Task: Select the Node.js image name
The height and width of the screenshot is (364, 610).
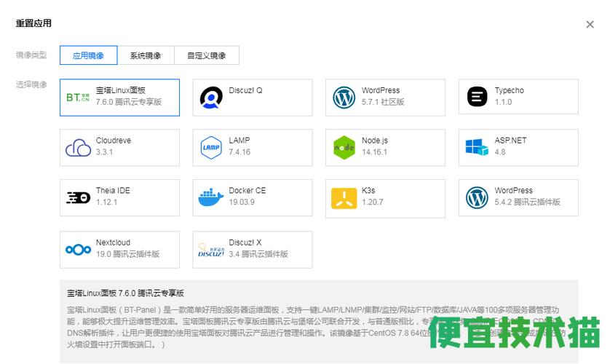Action: pyautogui.click(x=375, y=141)
